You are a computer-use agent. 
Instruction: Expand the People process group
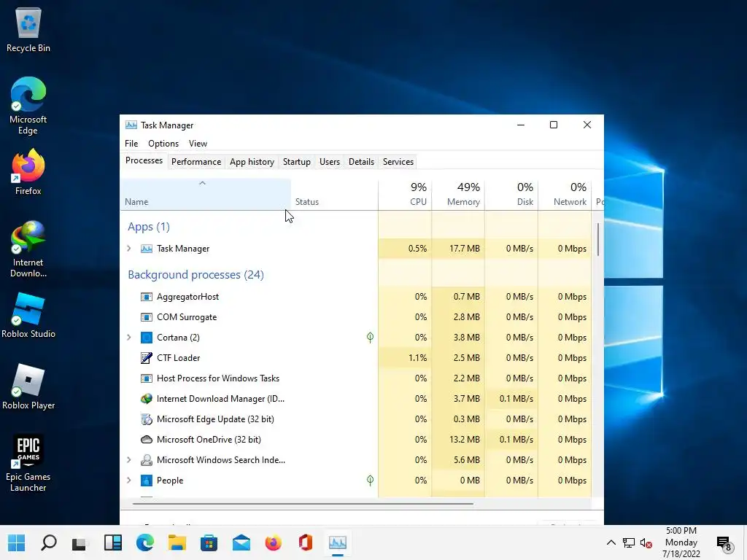[128, 481]
